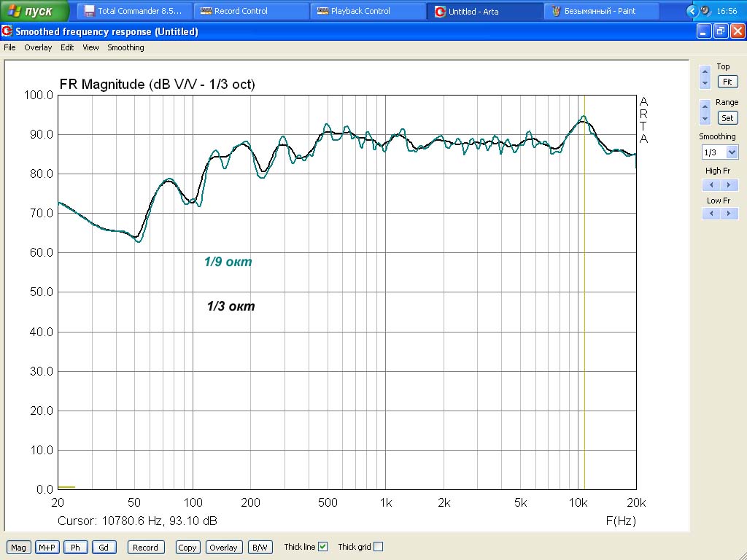Expand hidden tray icons arrow
747x560 pixels.
692,11
